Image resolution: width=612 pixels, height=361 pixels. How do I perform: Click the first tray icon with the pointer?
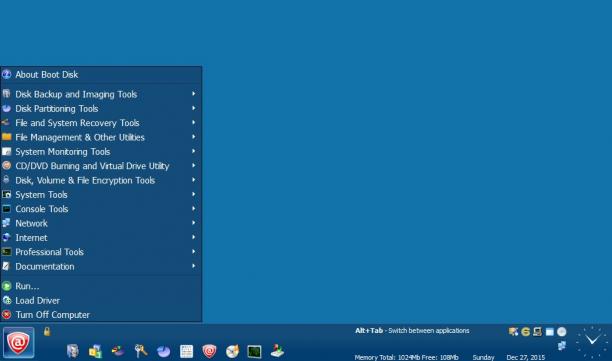pos(513,332)
